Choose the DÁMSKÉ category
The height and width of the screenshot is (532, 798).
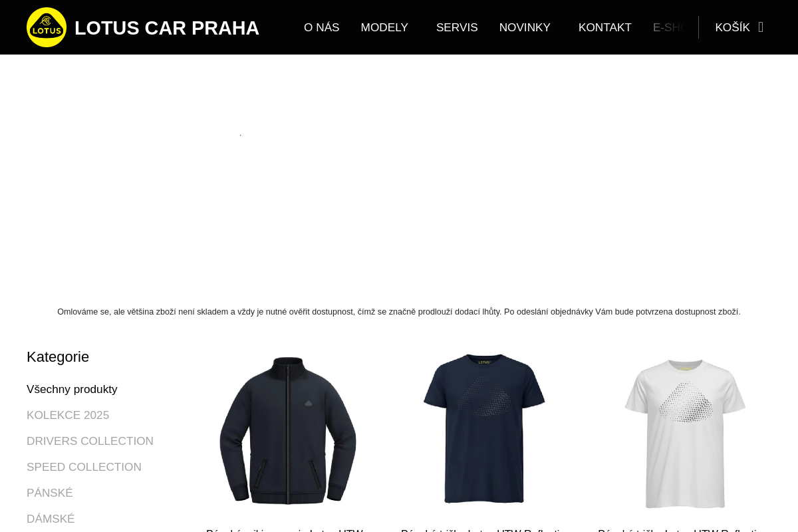pos(51,519)
